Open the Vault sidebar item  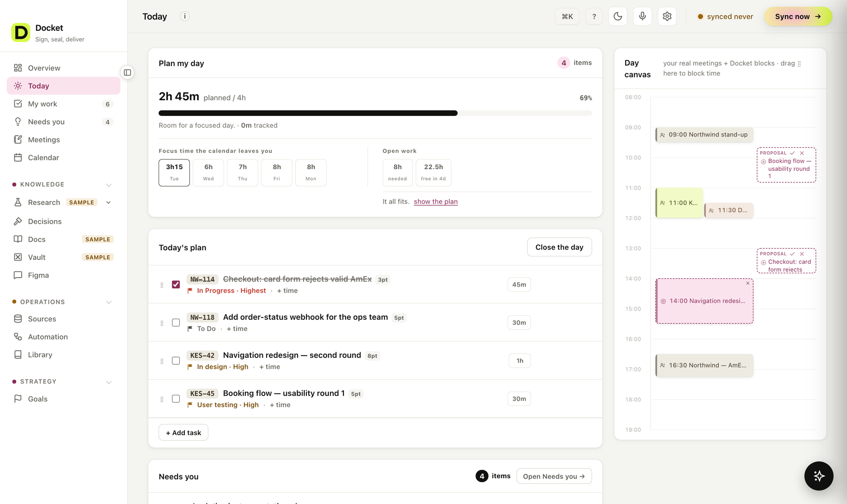point(63,257)
